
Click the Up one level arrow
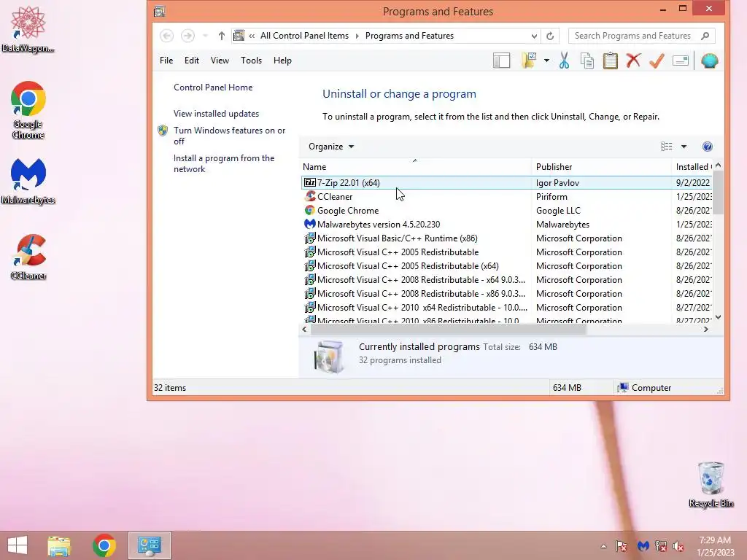coord(221,36)
